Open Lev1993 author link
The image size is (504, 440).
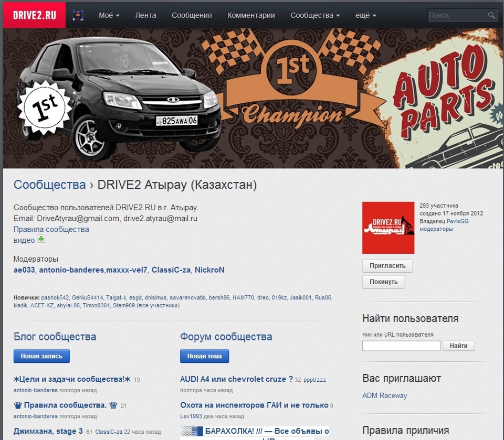point(191,416)
